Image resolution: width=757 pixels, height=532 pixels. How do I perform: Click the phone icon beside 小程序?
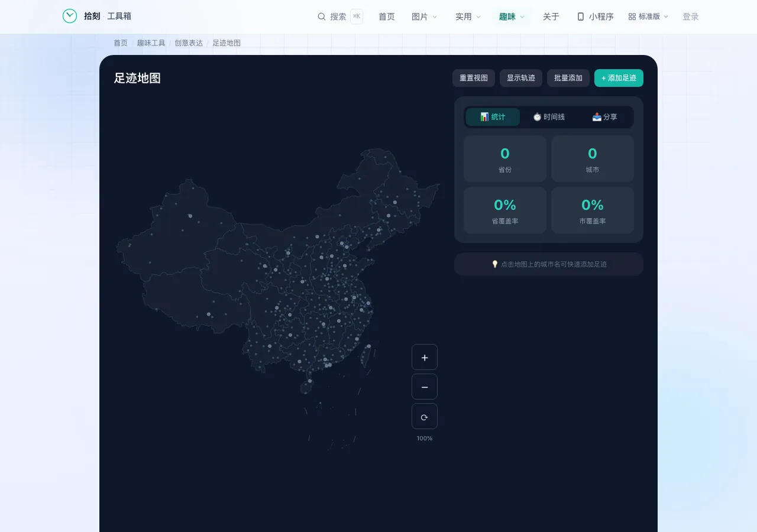581,17
